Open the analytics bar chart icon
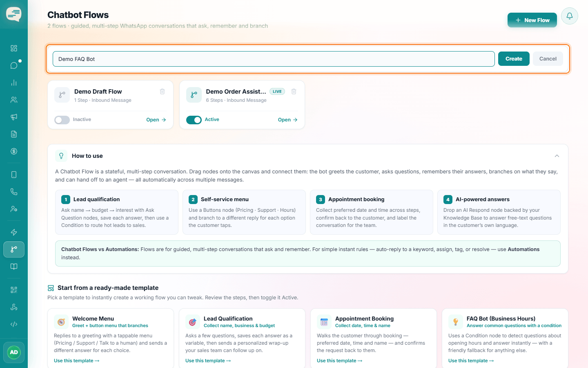The image size is (588, 368). pos(14,83)
